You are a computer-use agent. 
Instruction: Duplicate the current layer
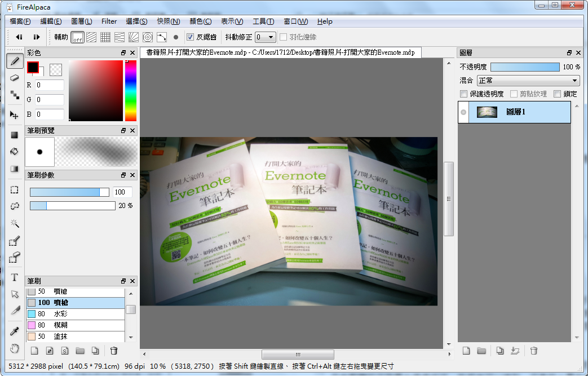coord(500,351)
